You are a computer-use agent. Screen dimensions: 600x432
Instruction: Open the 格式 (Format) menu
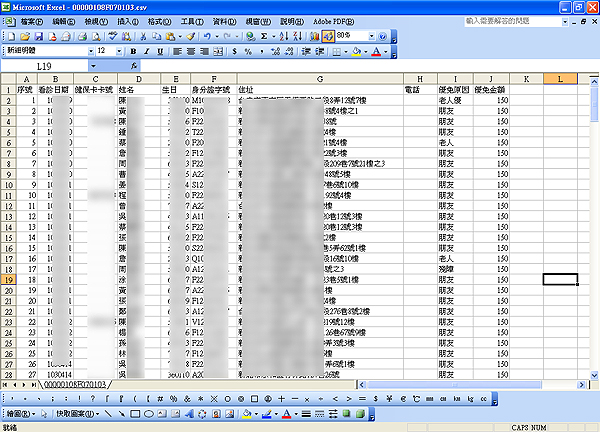[x=158, y=20]
